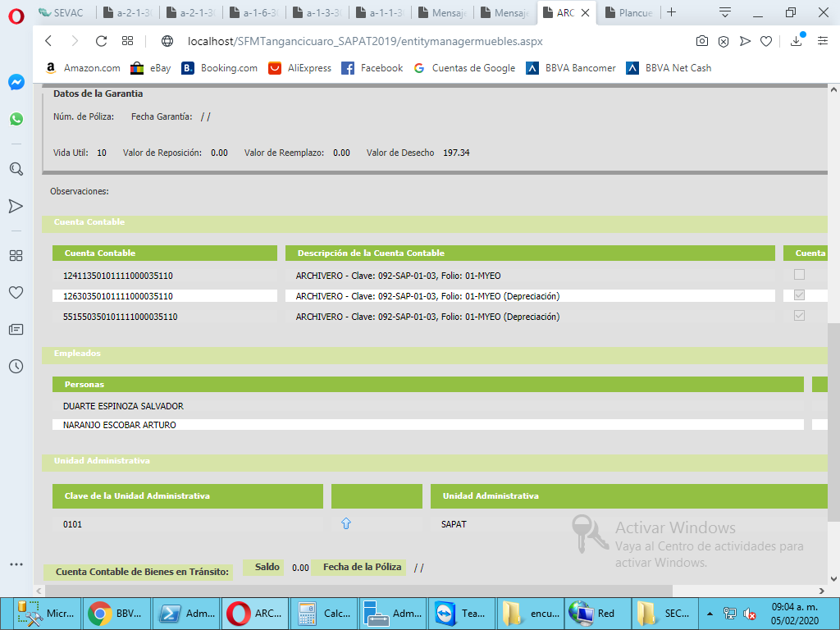This screenshot has height=630, width=840.
Task: Open personal news in the sidebar
Action: (x=16, y=330)
